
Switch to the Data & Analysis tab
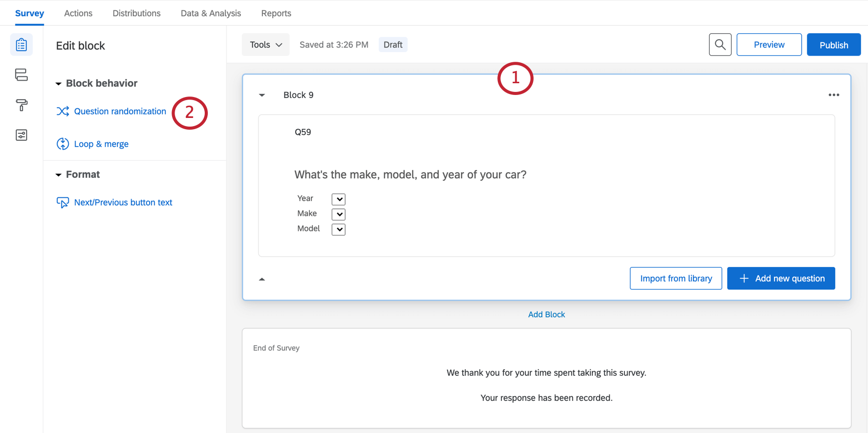pyautogui.click(x=211, y=13)
